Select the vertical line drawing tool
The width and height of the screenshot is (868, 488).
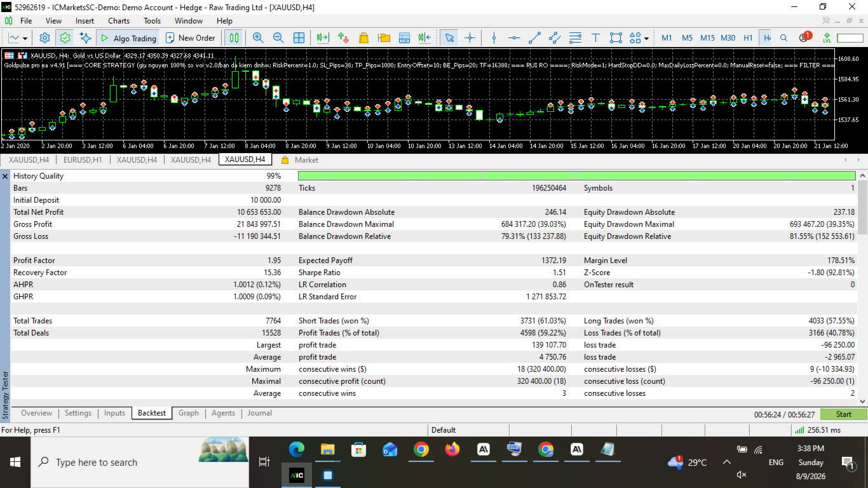click(x=494, y=37)
